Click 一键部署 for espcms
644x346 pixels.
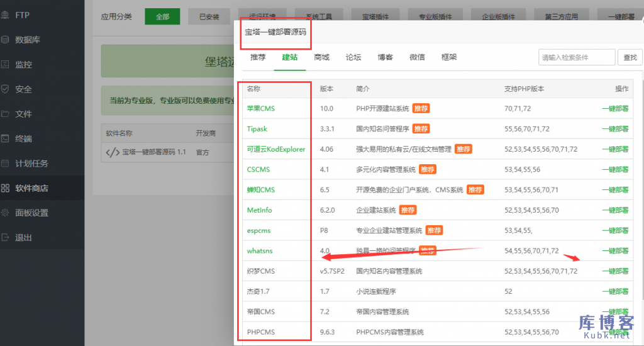click(615, 230)
